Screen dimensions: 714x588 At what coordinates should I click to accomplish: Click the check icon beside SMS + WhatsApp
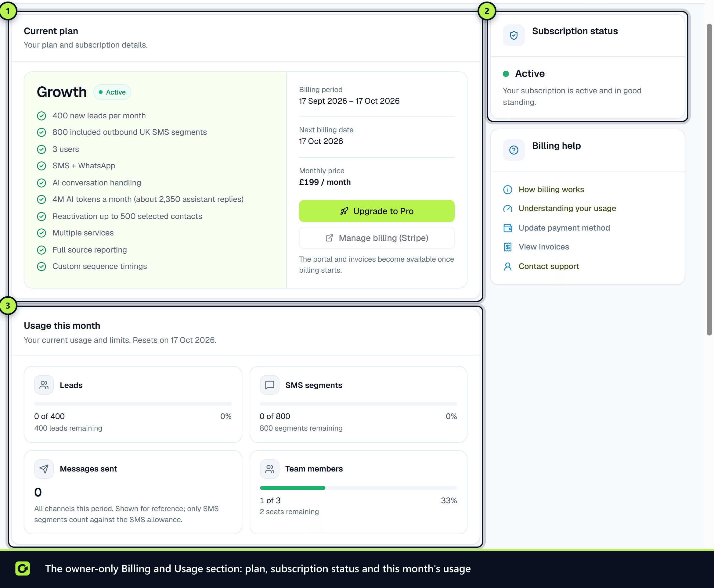[41, 166]
